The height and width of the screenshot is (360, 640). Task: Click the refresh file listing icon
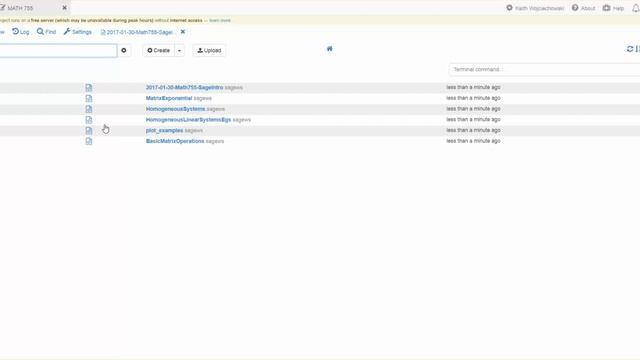point(630,49)
